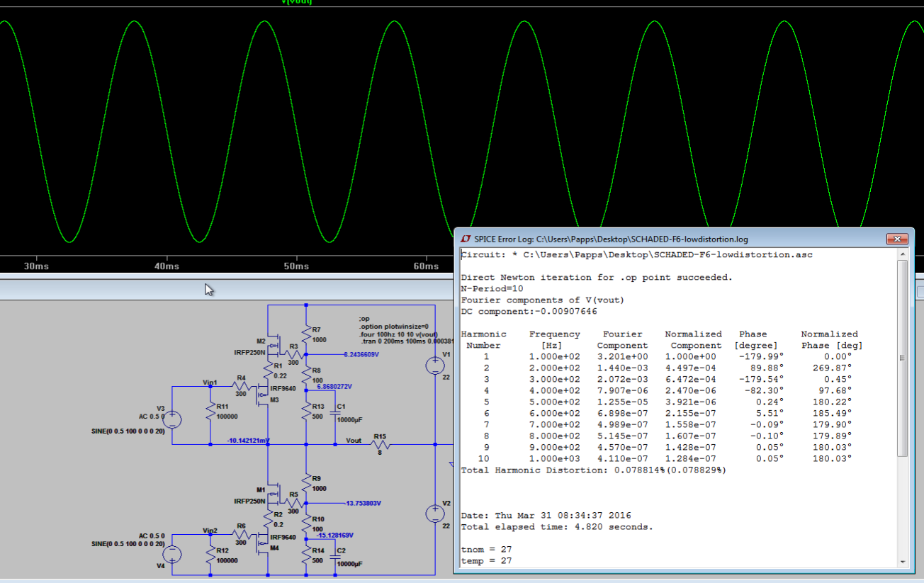Click the Direct Newton iteration log line
The height and width of the screenshot is (583, 924).
point(597,277)
